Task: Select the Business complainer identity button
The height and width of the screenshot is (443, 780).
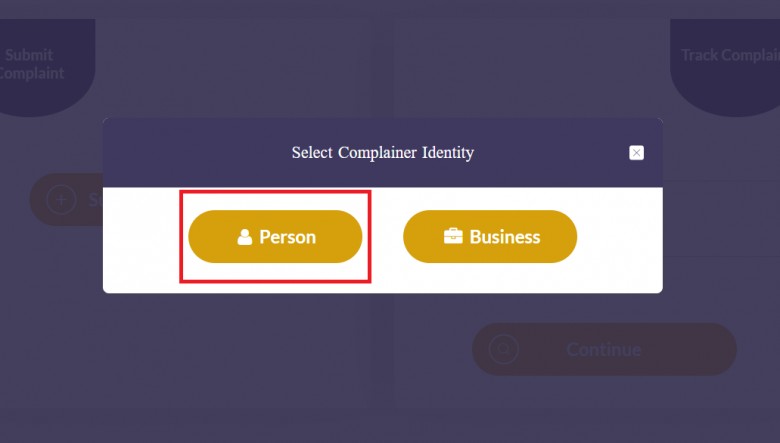Action: coord(490,237)
